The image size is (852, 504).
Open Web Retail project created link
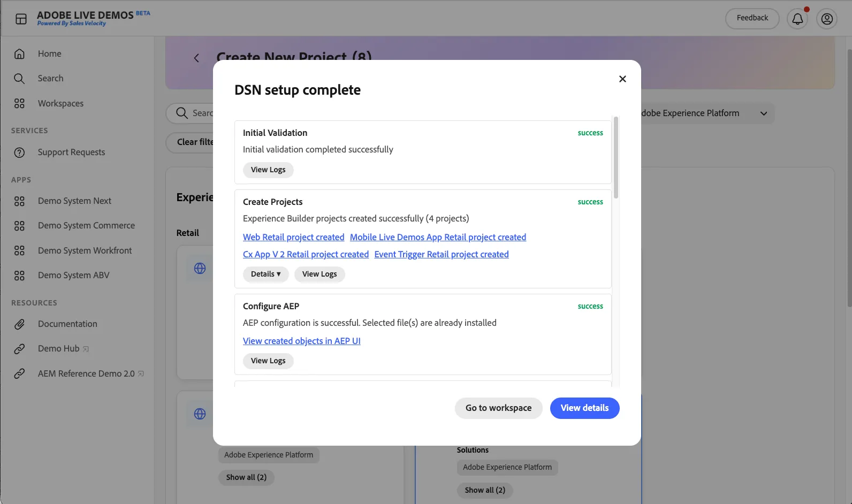coord(293,237)
